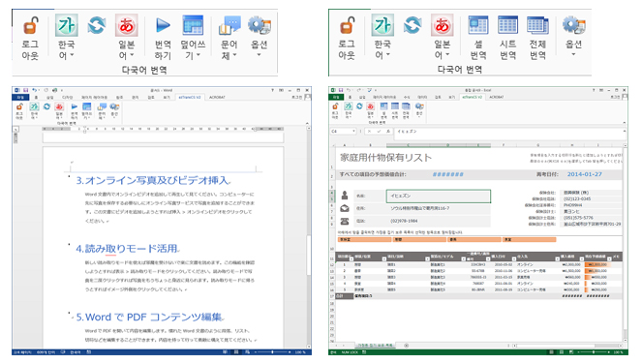Click 한국어 가 icon in enlarged Excel ribbon
Viewport: 642px width, 364px height.
click(382, 25)
